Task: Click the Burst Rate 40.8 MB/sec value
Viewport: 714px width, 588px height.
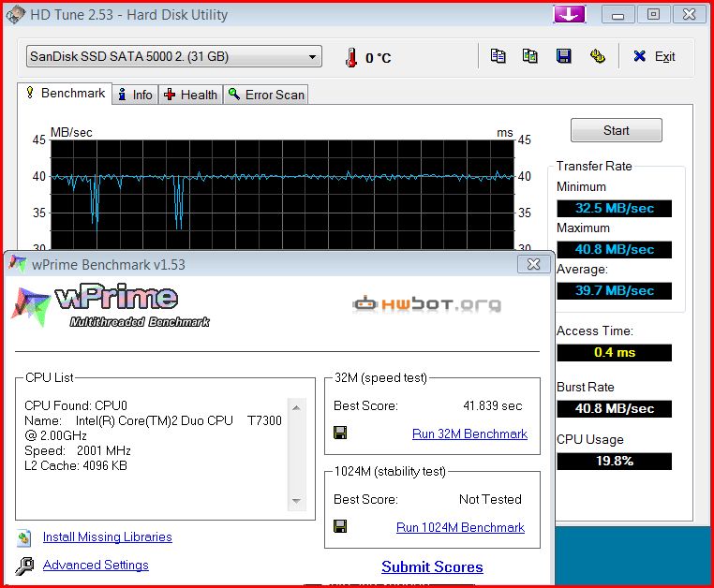Action: coord(615,408)
